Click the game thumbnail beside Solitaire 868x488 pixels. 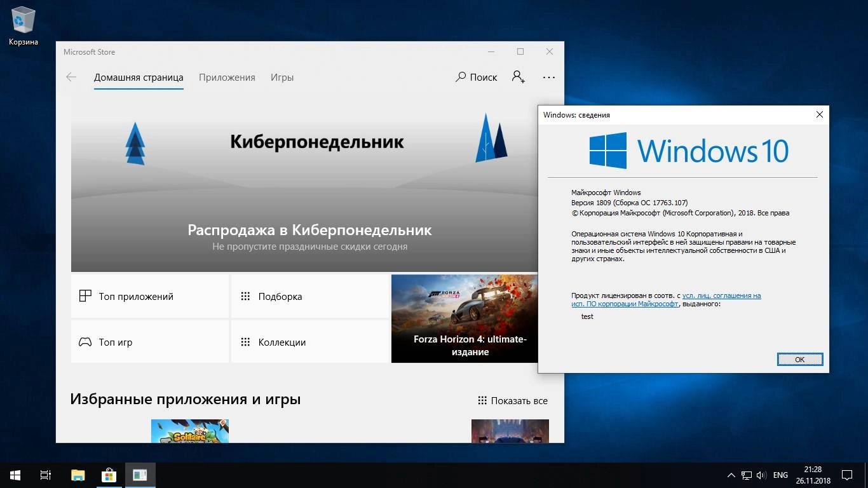point(510,431)
